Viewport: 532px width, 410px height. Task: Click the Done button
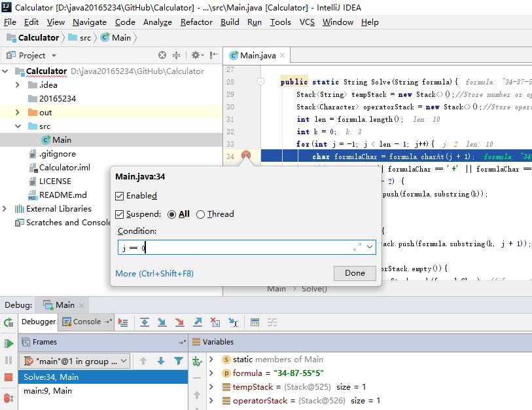coord(355,273)
